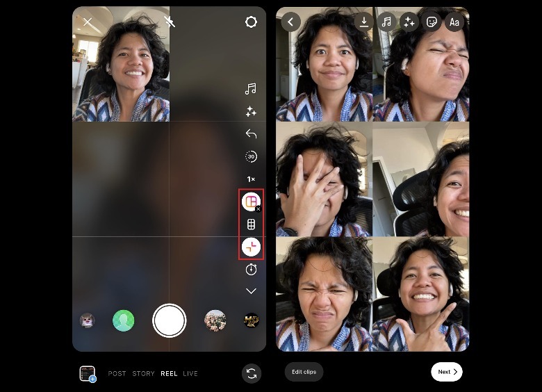Choose the monkey face effect thumbnail

point(88,320)
